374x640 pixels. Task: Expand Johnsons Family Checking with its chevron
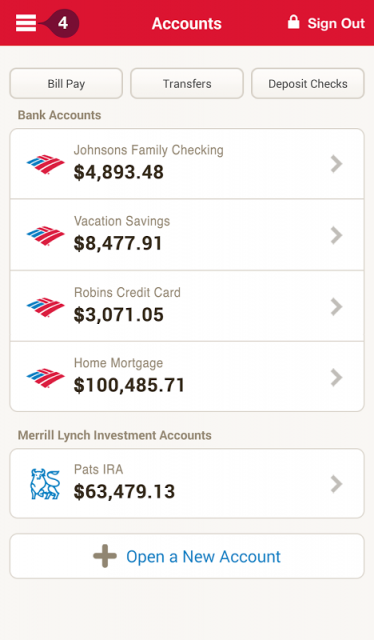coord(336,164)
